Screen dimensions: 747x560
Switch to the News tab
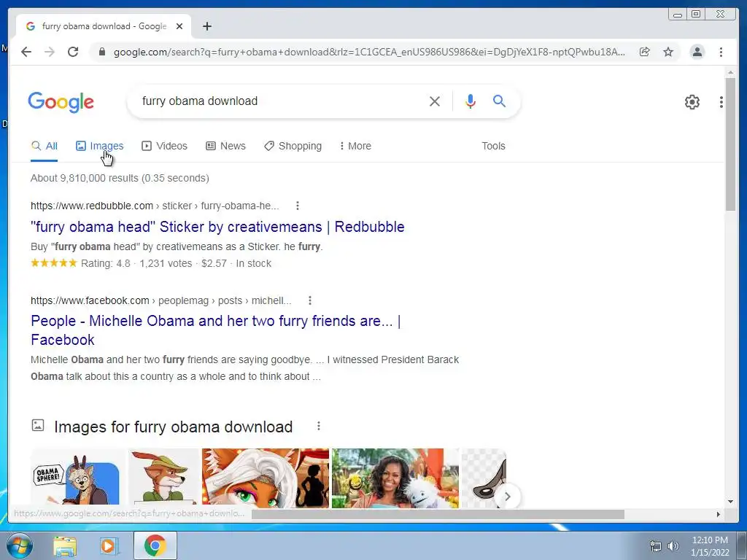pos(226,146)
